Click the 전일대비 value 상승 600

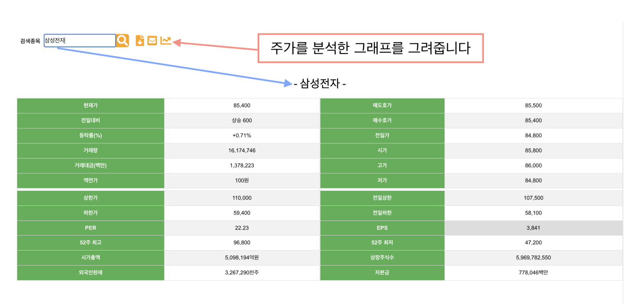coord(241,121)
